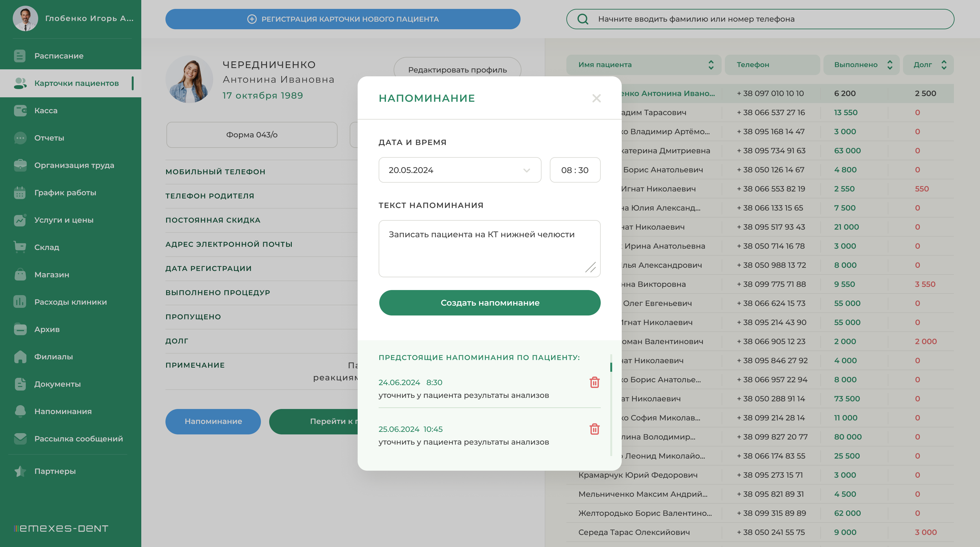The image size is (980, 547).
Task: Click the Организация труда briefcase icon
Action: pos(20,165)
